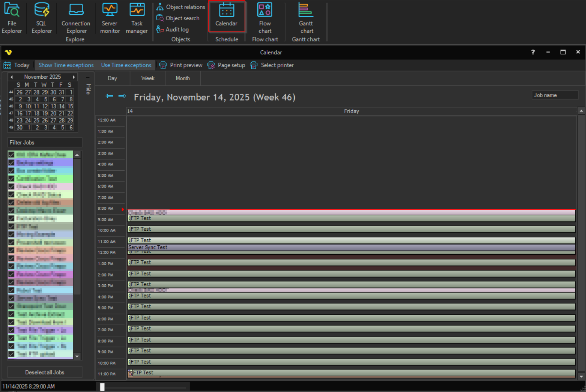
Task: Open the Task manager
Action: (x=137, y=18)
